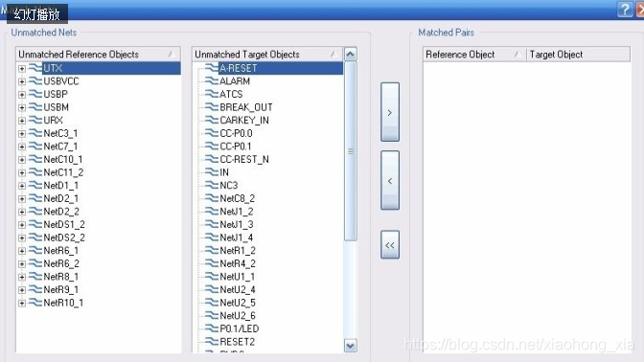The width and height of the screenshot is (644, 362).
Task: Click the net icon beside USBVCC
Action: (35, 80)
